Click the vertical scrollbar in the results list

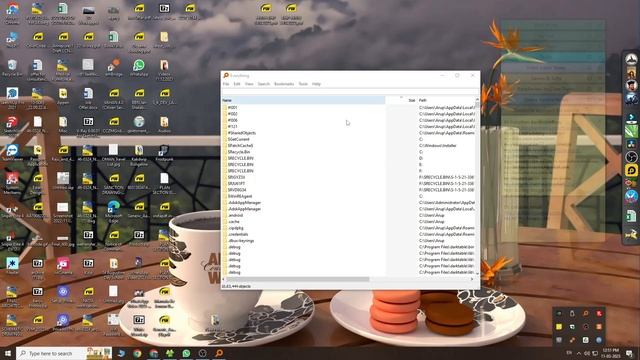coord(477,188)
